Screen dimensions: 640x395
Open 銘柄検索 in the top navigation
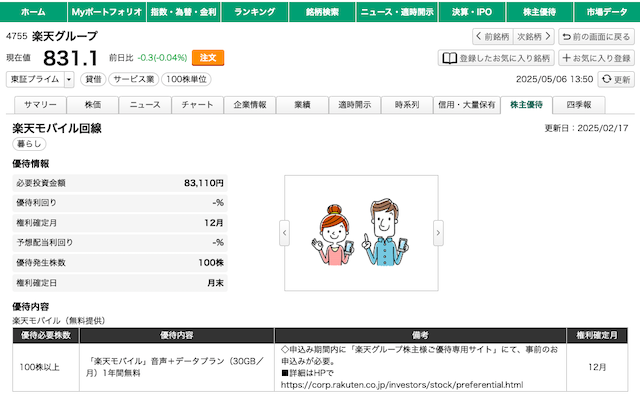(322, 12)
